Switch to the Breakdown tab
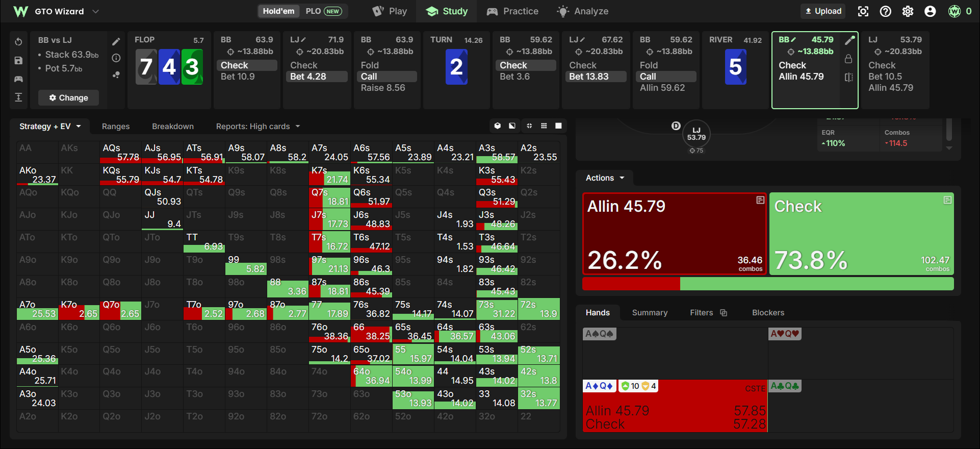The image size is (980, 449). coord(173,127)
